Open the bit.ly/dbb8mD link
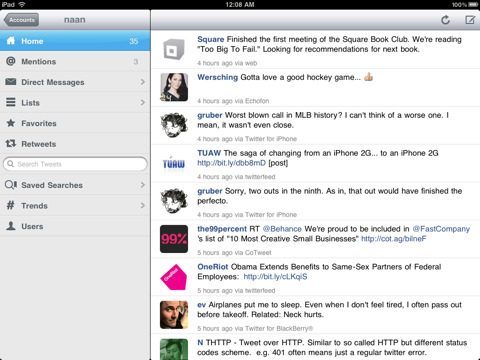 tap(231, 163)
